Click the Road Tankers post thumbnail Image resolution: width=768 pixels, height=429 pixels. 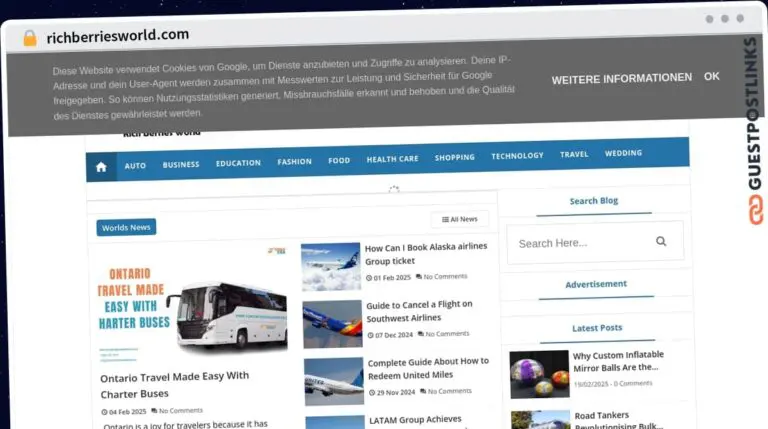tap(541, 420)
